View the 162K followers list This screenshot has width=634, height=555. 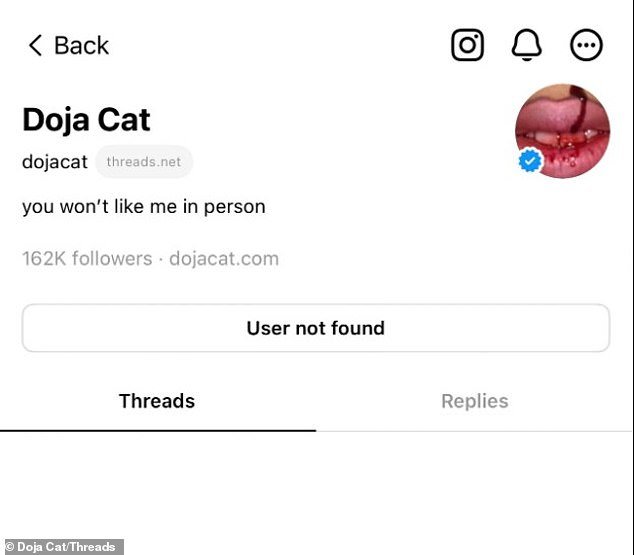[87, 259]
